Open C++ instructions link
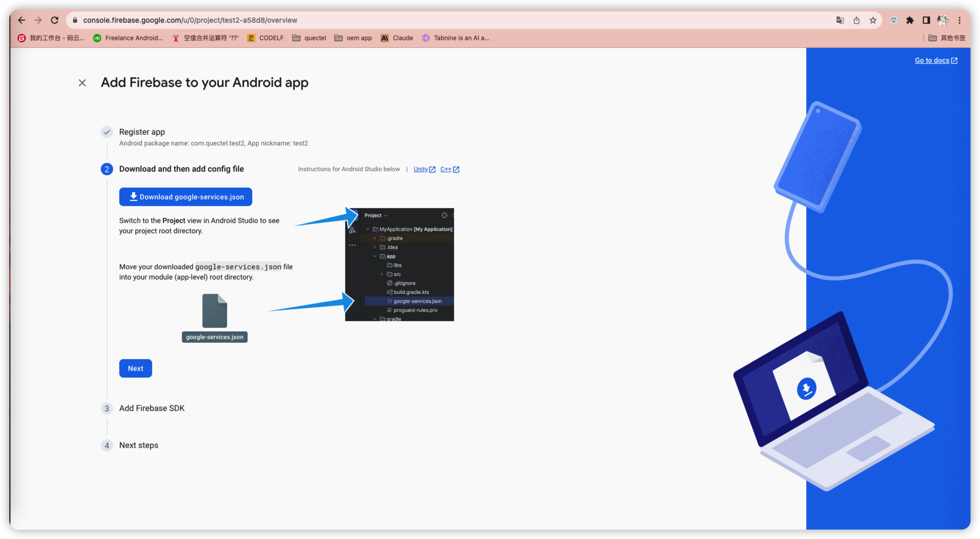 coord(449,169)
